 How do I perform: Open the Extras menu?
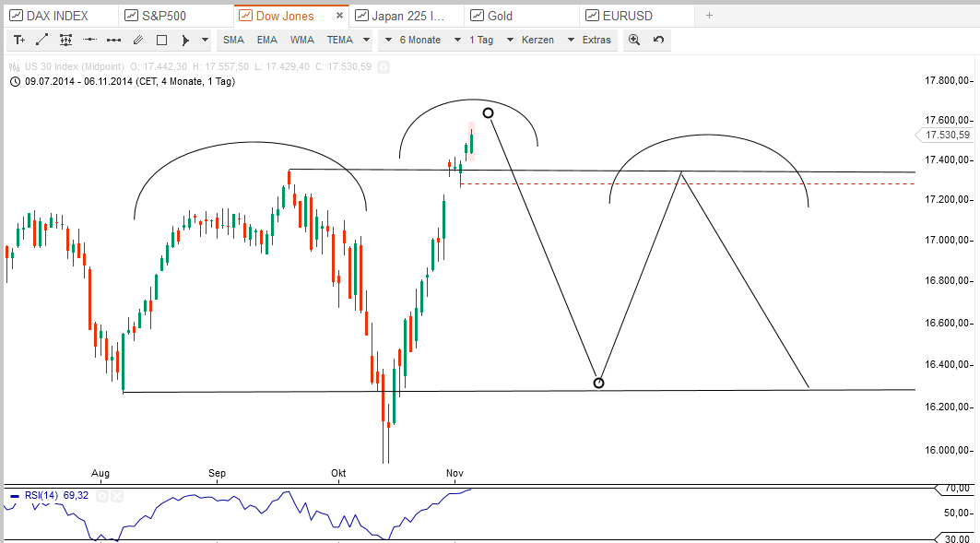coord(595,40)
